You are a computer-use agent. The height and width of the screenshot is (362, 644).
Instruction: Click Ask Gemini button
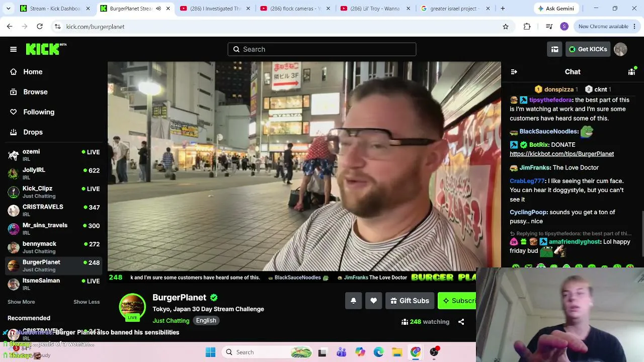coord(557,9)
